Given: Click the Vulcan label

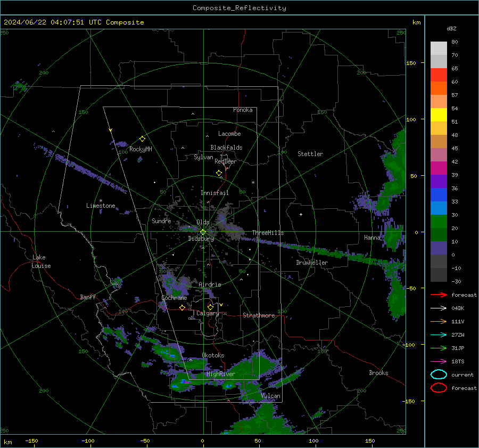Looking at the screenshot, I should coord(270,396).
